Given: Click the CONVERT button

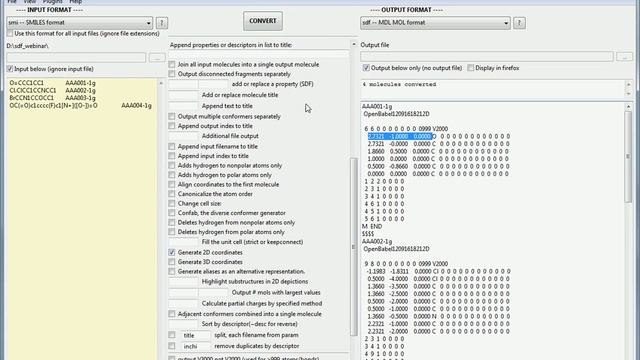Looking at the screenshot, I should [x=262, y=21].
